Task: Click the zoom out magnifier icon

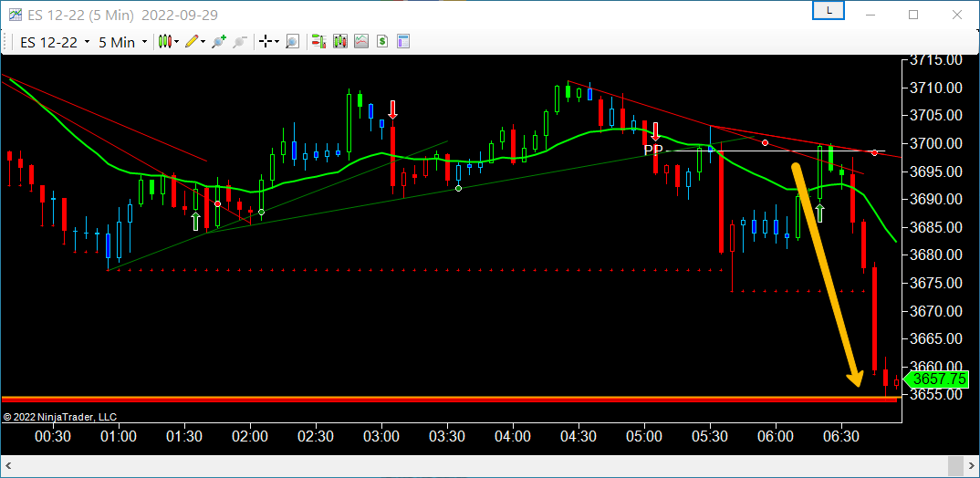Action: point(239,42)
